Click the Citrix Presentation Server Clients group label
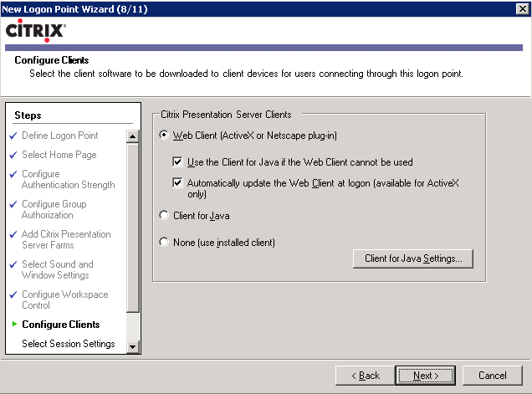Image resolution: width=532 pixels, height=394 pixels. pos(226,115)
